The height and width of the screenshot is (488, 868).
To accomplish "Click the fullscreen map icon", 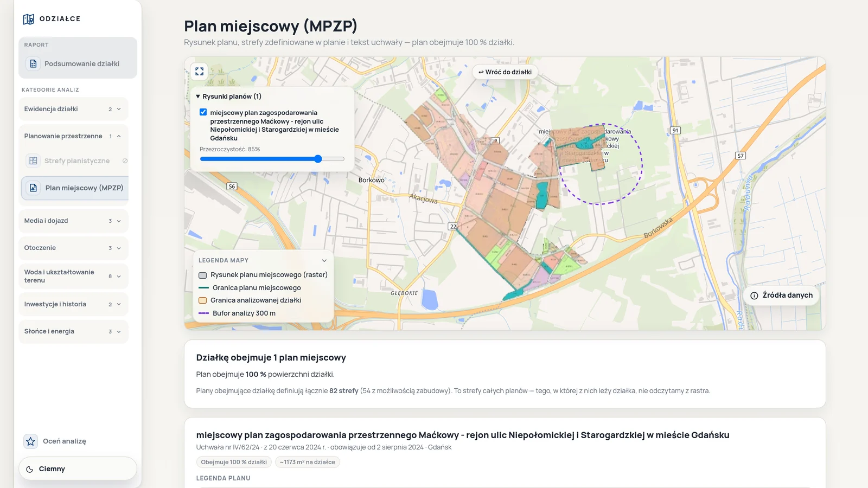I will click(x=200, y=72).
